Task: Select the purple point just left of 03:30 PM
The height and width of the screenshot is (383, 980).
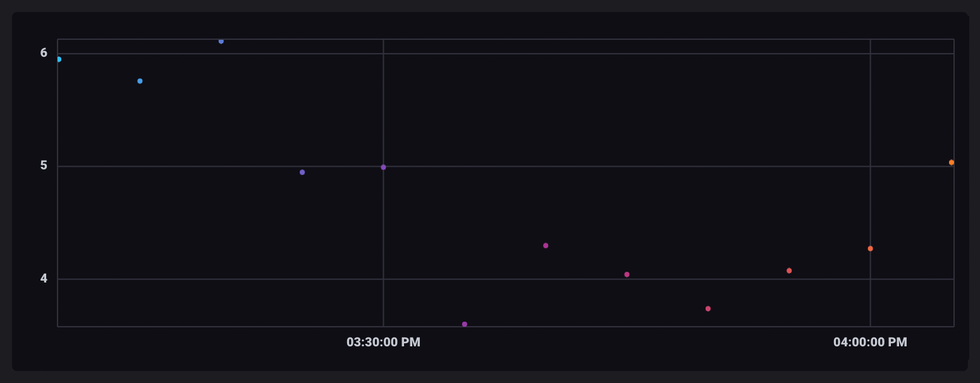Action: coord(302,172)
